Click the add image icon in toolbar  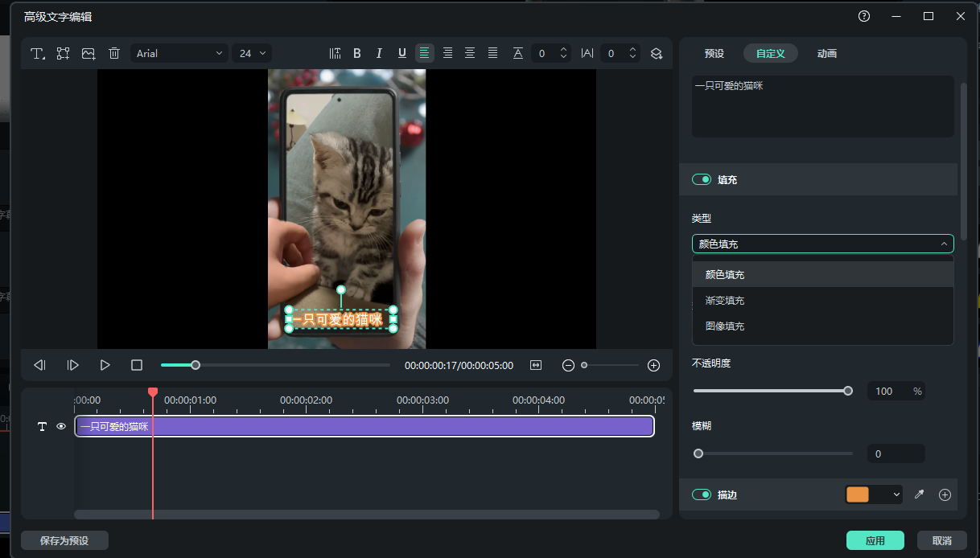pos(89,53)
